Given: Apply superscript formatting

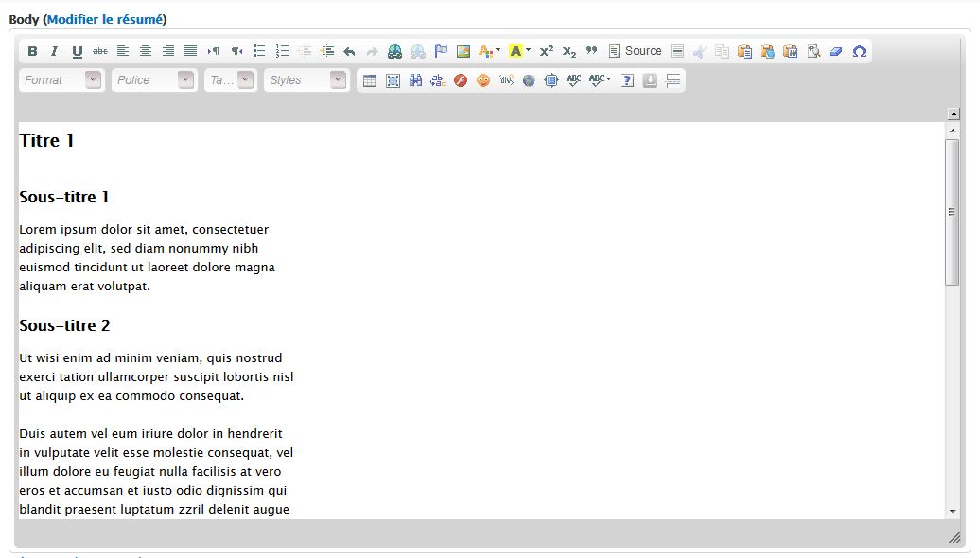Looking at the screenshot, I should (547, 51).
